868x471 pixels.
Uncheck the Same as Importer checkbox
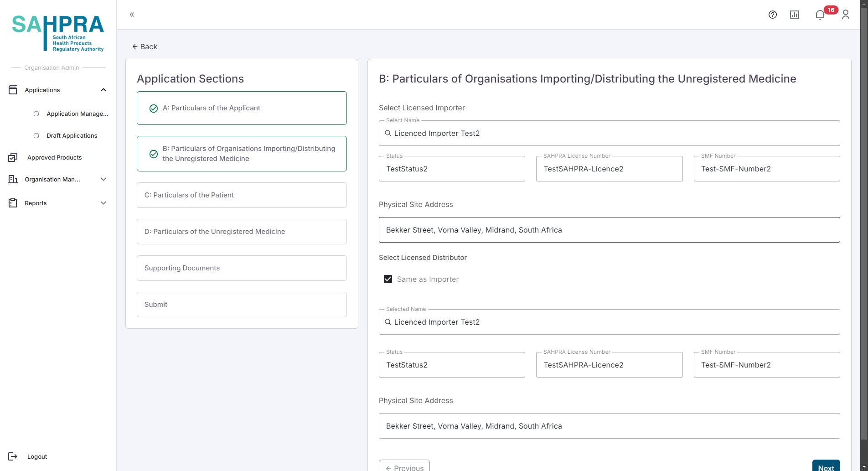pos(388,279)
